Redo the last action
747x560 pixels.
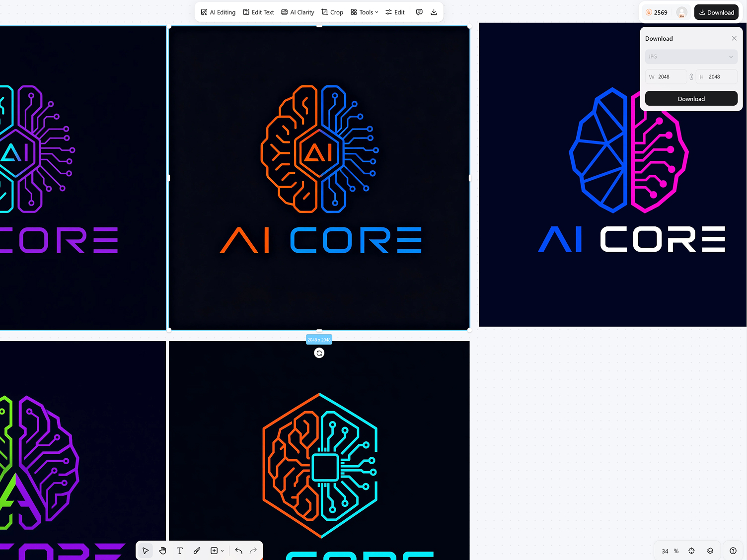[x=253, y=551]
